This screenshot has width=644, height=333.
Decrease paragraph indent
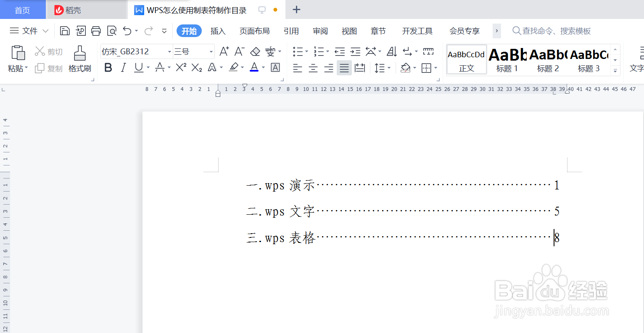(x=340, y=51)
